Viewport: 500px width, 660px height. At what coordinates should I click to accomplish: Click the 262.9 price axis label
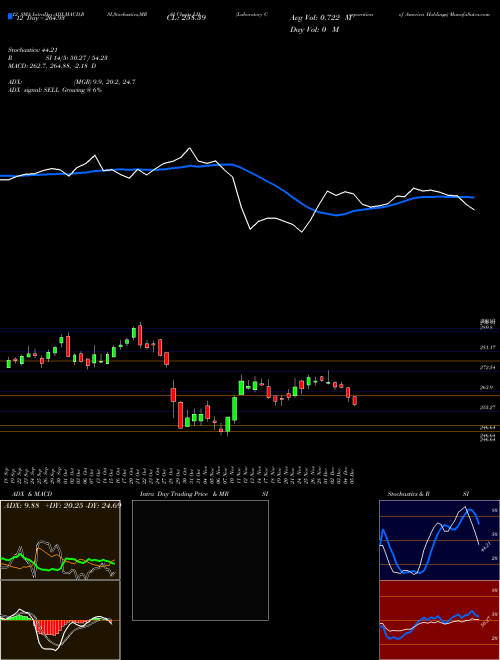point(488,387)
